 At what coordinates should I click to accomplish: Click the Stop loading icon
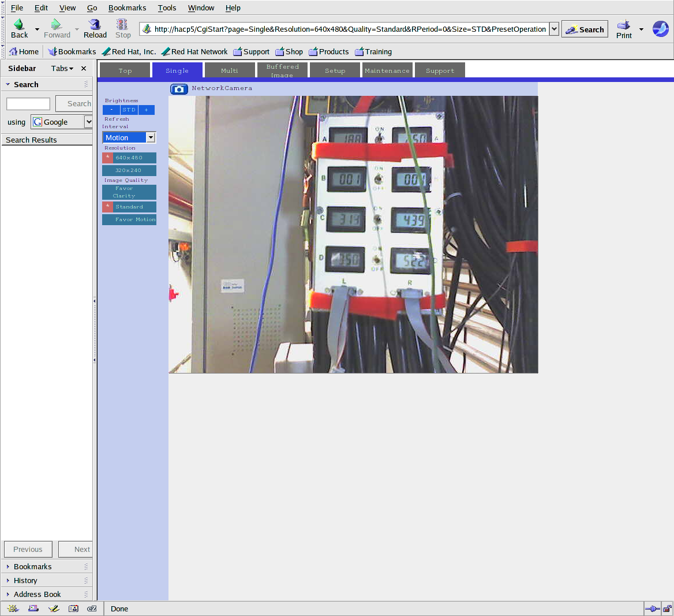122,24
